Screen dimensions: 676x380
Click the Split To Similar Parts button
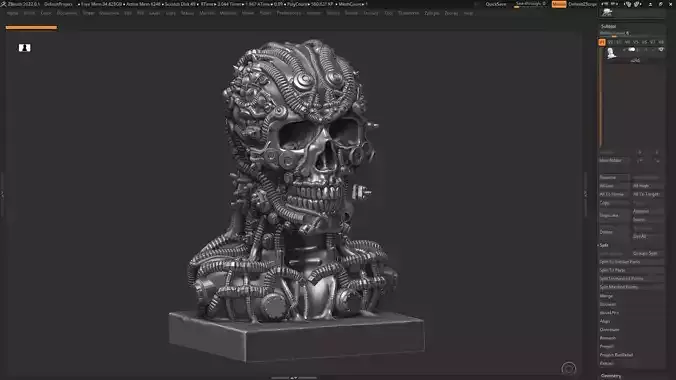pos(631,262)
